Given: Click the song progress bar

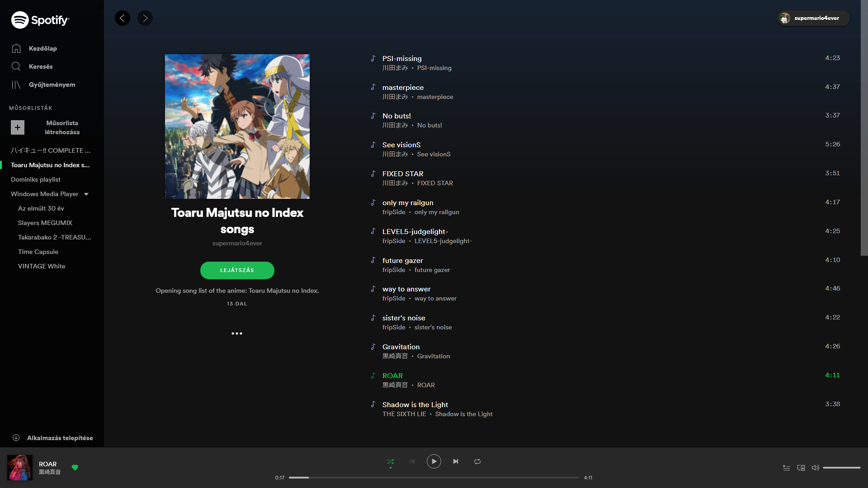Looking at the screenshot, I should (434, 478).
